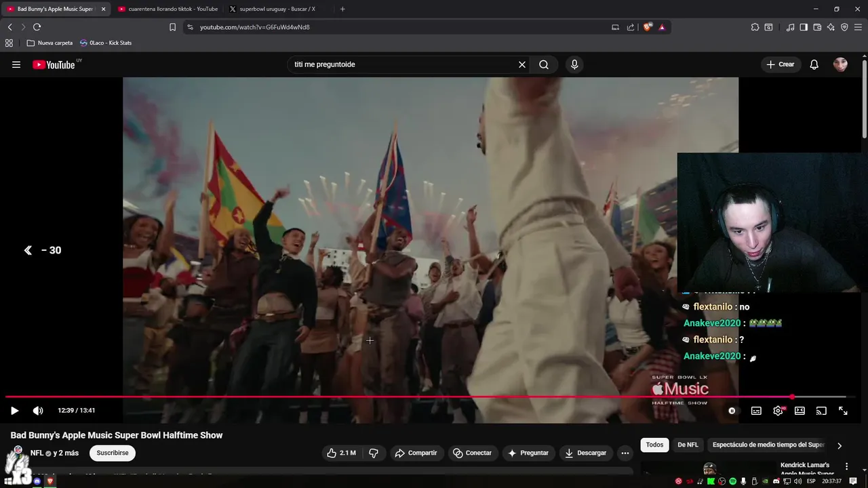Open options for Kendrick Lamar's video
This screenshot has width=868, height=488.
point(846,466)
